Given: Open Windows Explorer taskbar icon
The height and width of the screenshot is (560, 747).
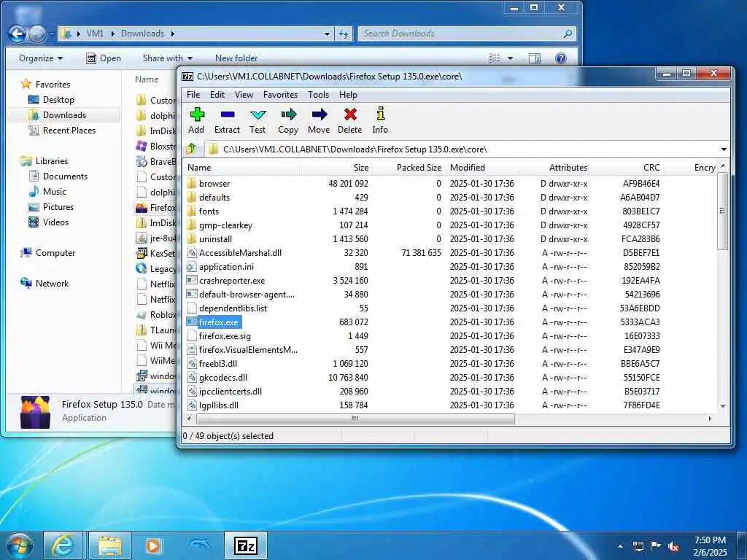Looking at the screenshot, I should pyautogui.click(x=110, y=545).
